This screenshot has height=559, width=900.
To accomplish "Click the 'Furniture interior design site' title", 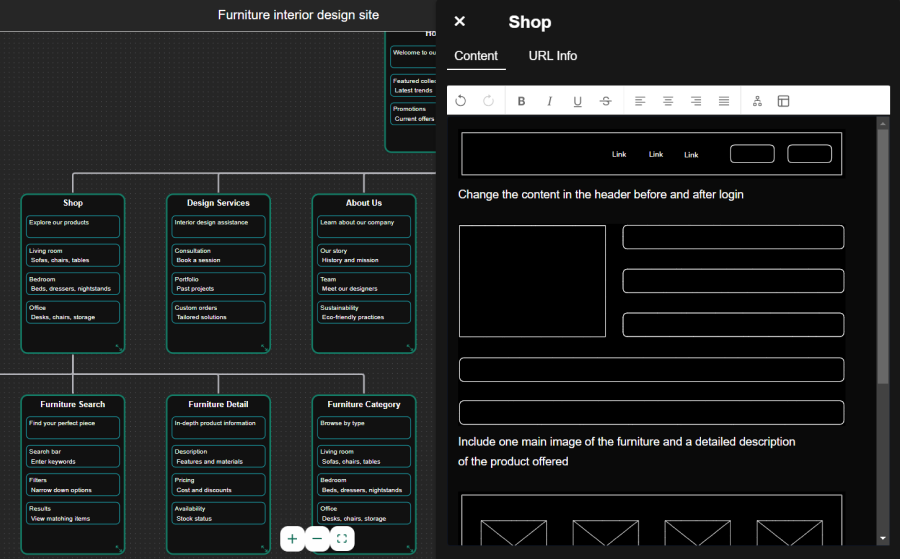I will 298,15.
